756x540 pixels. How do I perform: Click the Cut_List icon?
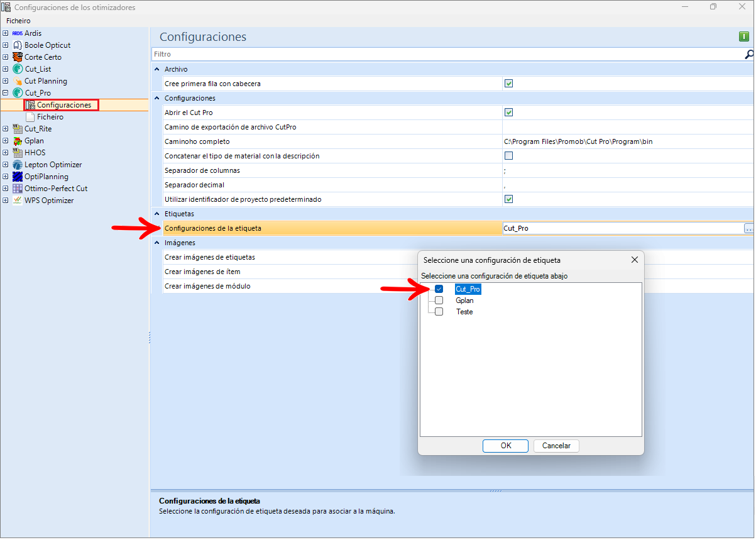point(18,69)
